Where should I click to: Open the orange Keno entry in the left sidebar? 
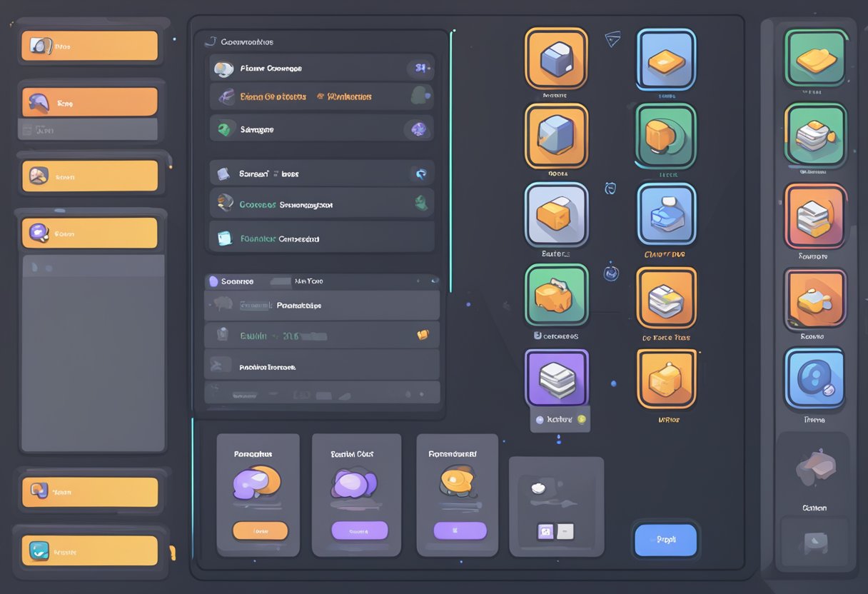[90, 101]
